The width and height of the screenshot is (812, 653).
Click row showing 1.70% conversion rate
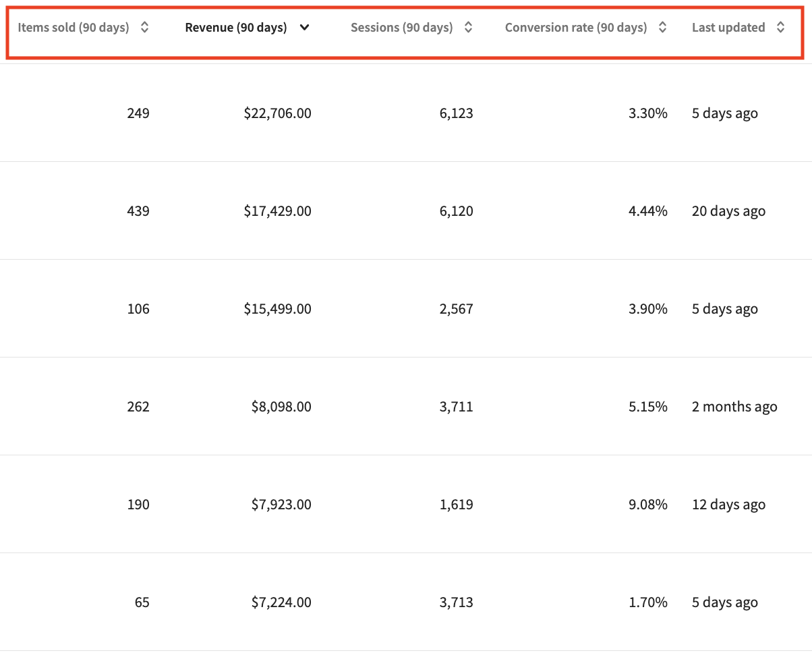coord(406,602)
